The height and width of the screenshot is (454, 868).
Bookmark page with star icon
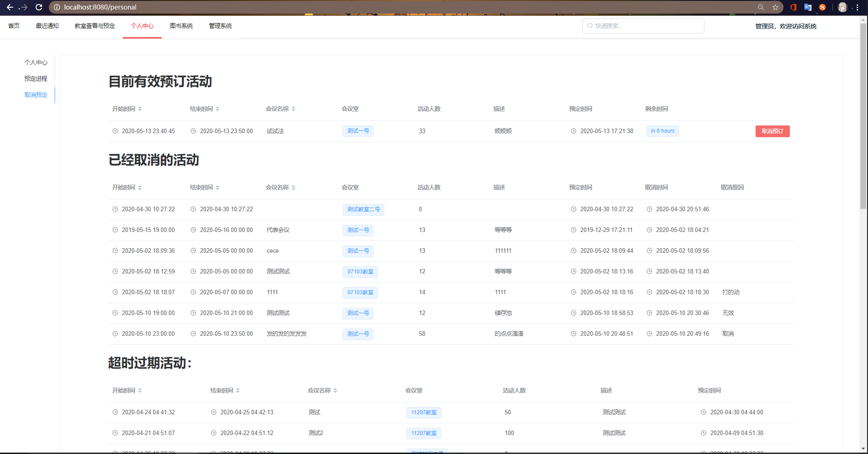[x=775, y=7]
